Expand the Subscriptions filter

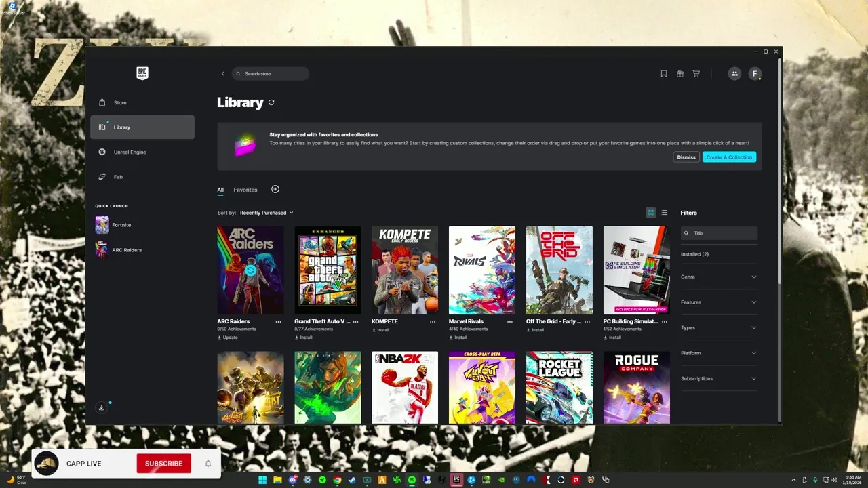coord(719,378)
